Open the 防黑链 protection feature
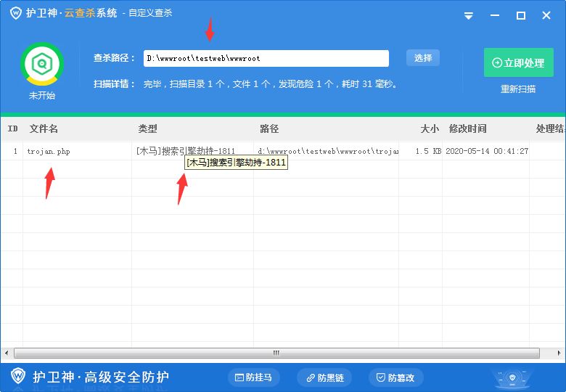566x392 pixels. (324, 377)
